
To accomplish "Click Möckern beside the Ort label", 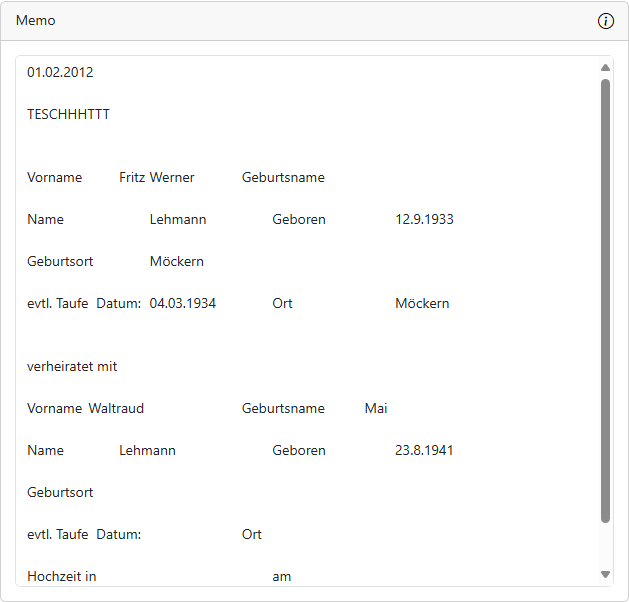I will (422, 303).
